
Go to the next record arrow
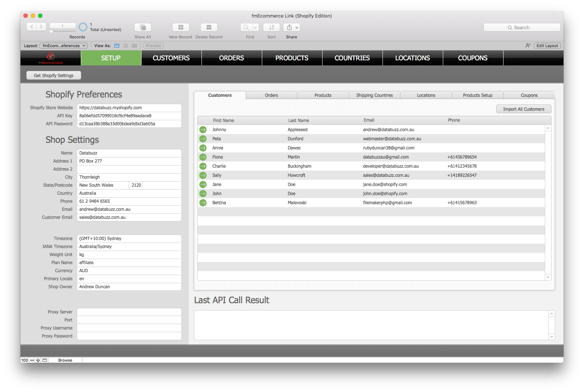pyautogui.click(x=41, y=27)
